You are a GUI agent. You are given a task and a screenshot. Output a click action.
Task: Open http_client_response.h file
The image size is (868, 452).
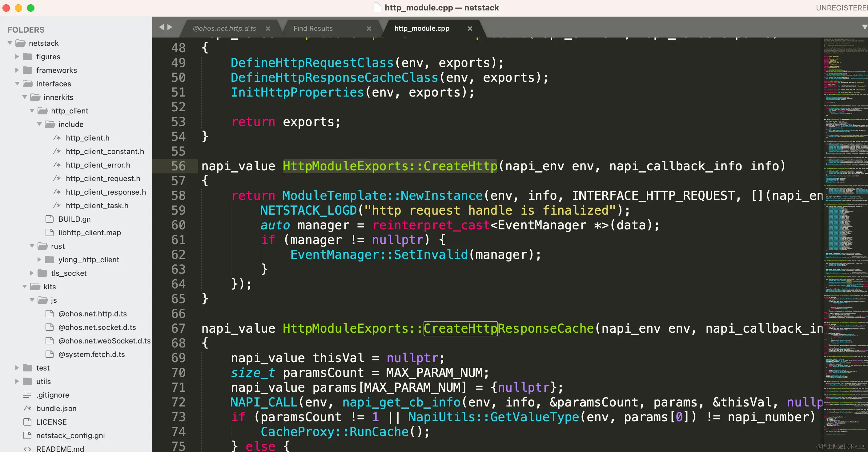[106, 192]
